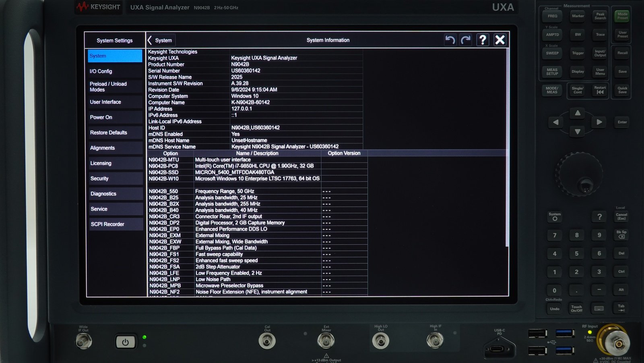Image resolution: width=644 pixels, height=363 pixels.
Task: Click the numeric keypad 0 key
Action: tap(555, 290)
